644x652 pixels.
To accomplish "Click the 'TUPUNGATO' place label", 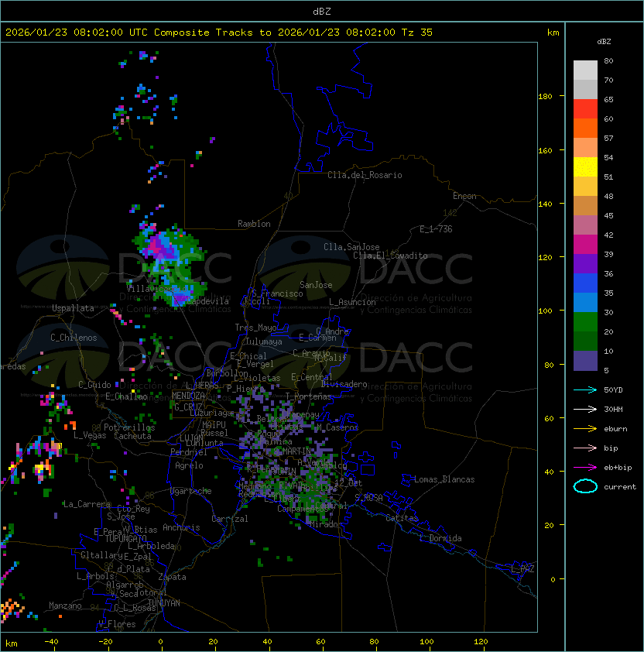I will 125,539.
